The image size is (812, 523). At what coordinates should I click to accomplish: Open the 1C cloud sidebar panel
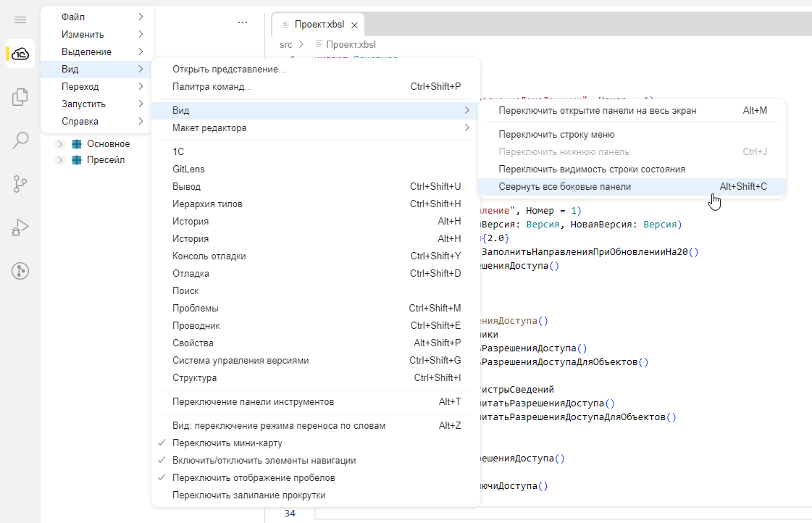[x=20, y=54]
